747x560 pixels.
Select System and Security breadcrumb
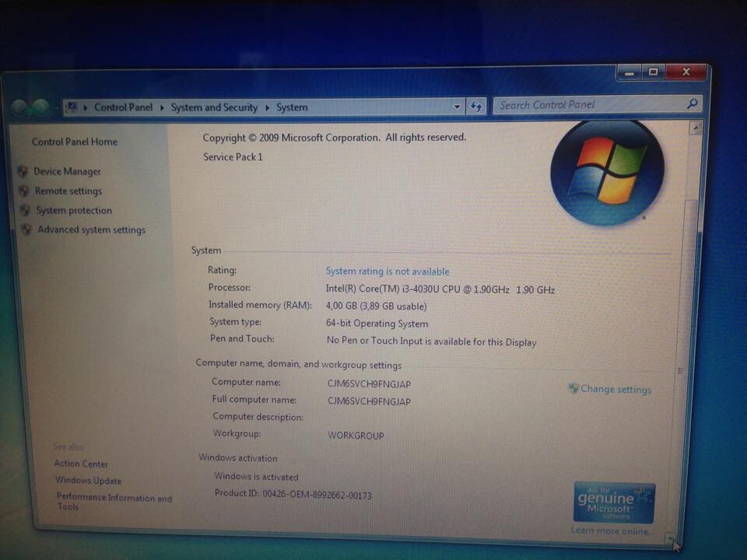click(x=214, y=107)
